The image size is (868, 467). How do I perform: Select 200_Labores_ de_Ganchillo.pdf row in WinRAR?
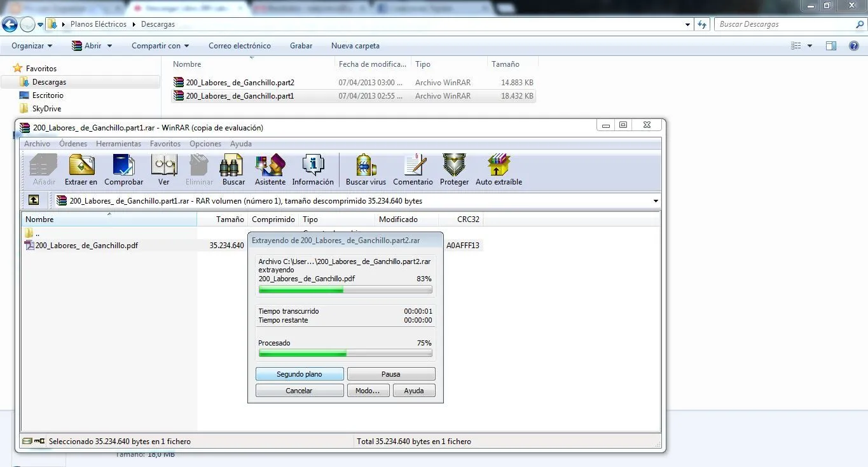(252, 245)
